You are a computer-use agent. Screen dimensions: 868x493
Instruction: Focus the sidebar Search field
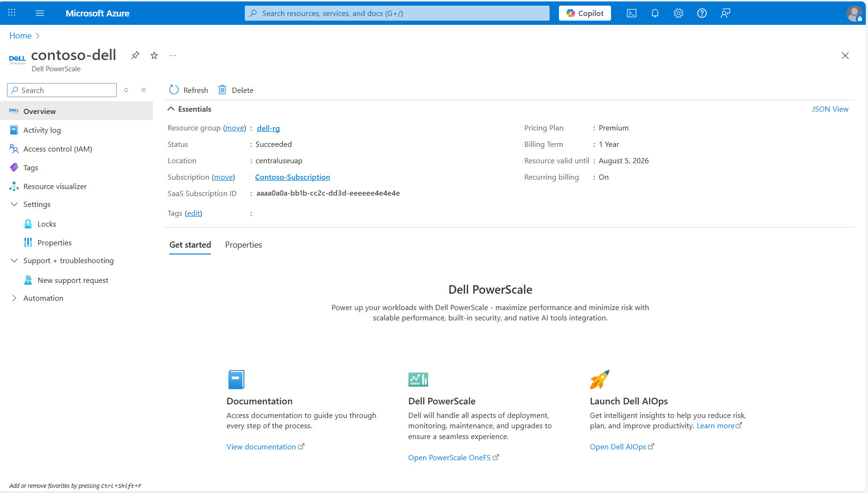tap(62, 90)
